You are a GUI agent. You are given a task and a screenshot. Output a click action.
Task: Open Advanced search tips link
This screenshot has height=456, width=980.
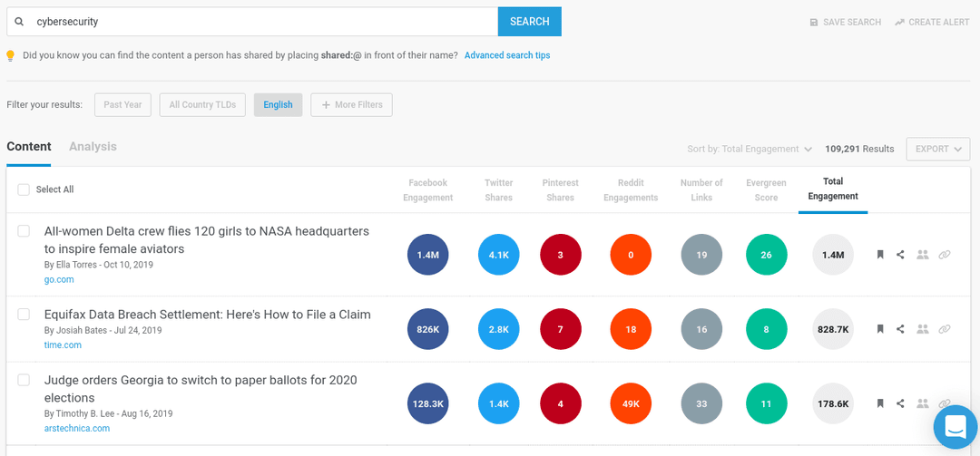click(x=507, y=55)
